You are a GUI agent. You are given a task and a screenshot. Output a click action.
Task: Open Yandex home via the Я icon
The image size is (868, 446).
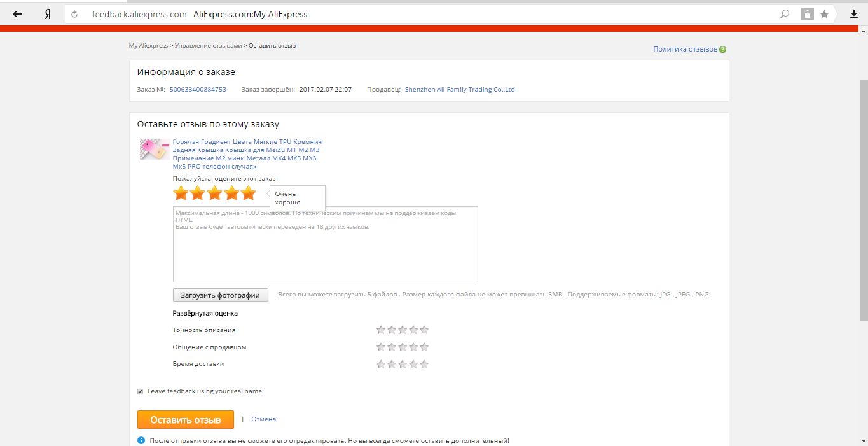tap(48, 14)
